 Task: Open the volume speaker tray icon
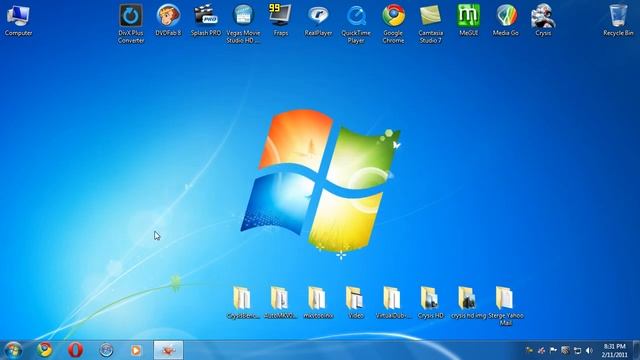589,350
